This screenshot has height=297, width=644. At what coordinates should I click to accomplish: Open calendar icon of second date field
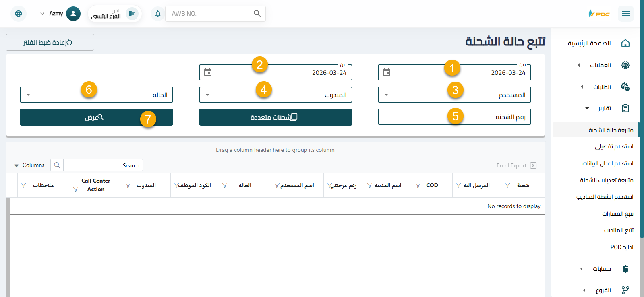tap(208, 72)
